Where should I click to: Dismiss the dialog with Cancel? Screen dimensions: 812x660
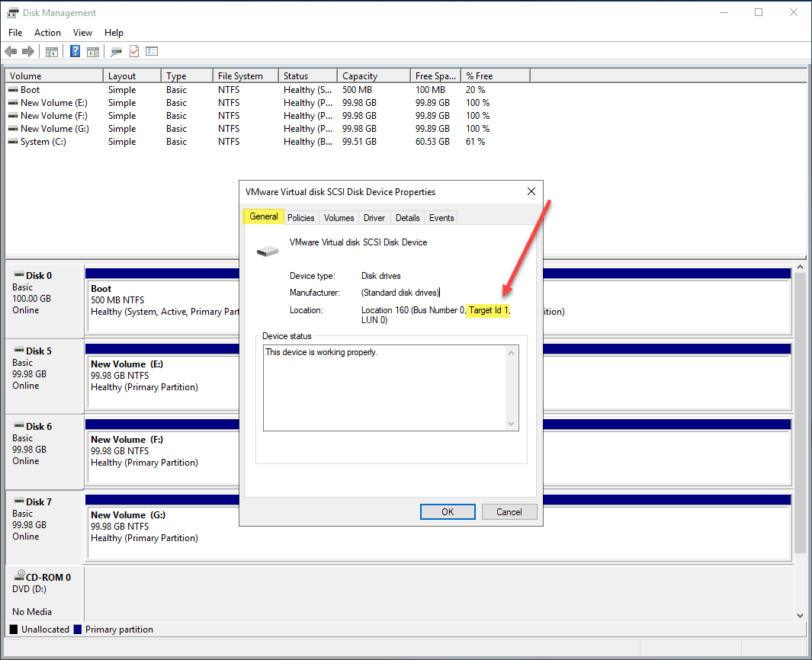coord(509,511)
